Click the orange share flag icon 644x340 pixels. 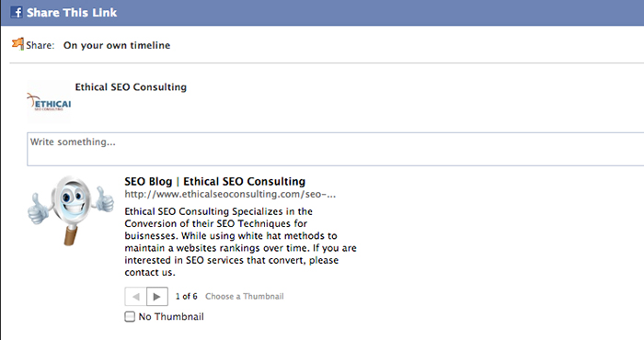[x=17, y=43]
